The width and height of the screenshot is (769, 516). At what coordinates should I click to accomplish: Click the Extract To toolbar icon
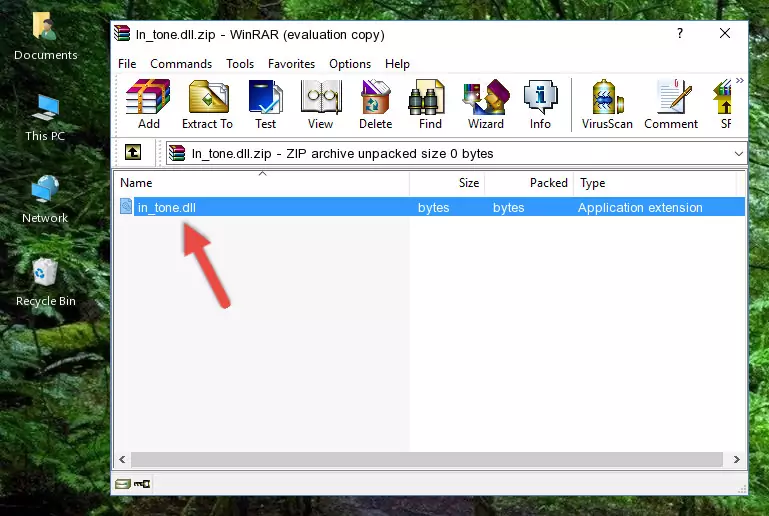click(x=207, y=104)
